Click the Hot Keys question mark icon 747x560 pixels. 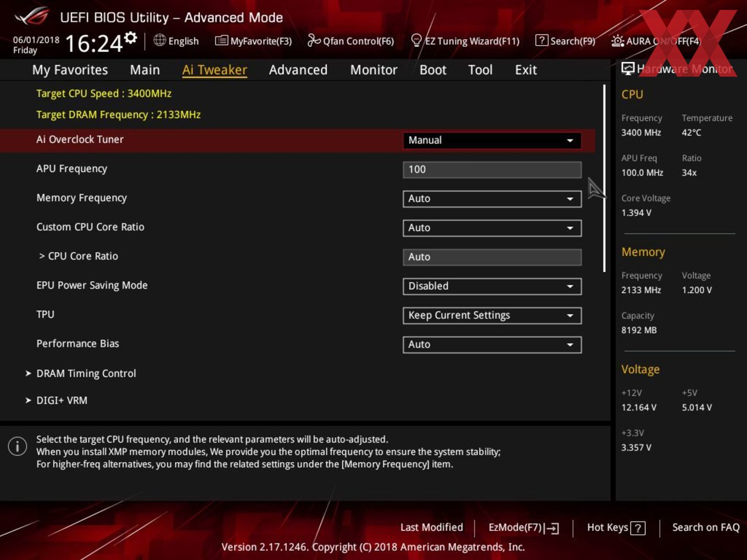pyautogui.click(x=638, y=528)
